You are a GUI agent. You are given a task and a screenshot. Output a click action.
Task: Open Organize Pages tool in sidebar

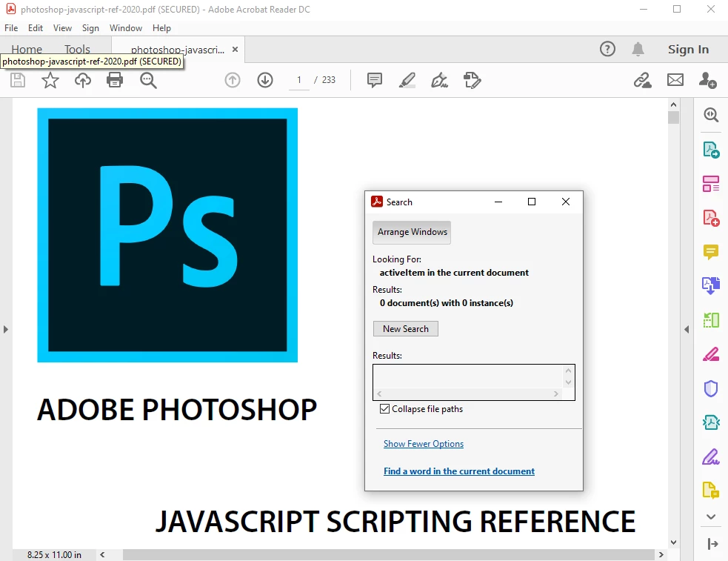(711, 320)
